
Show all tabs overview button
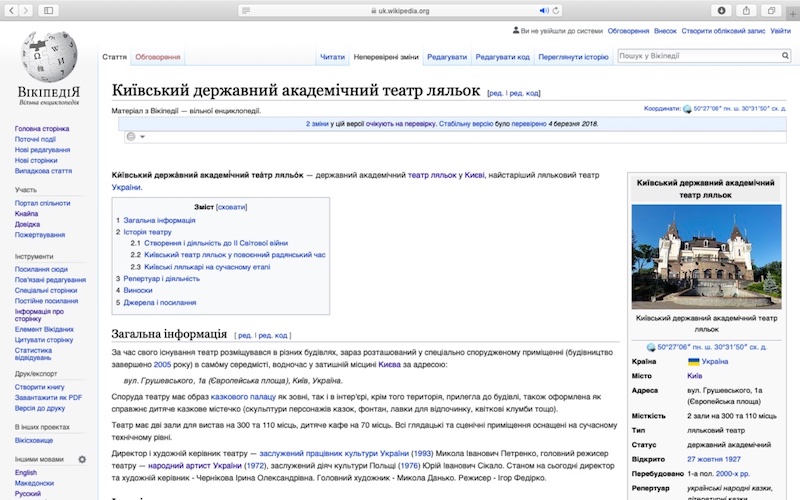(771, 10)
